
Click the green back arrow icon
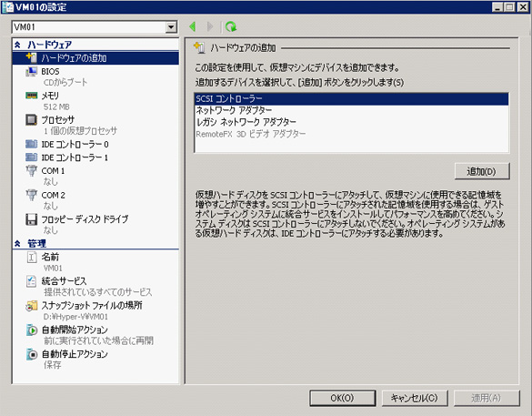(x=193, y=26)
